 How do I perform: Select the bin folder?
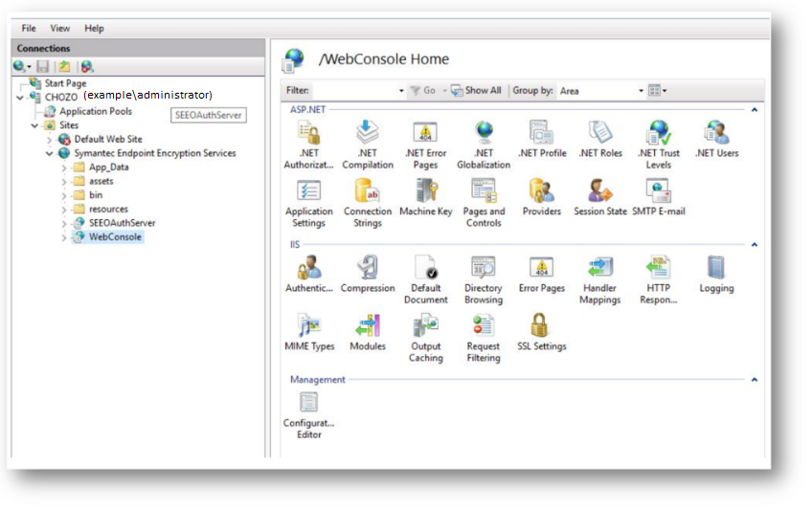click(96, 195)
